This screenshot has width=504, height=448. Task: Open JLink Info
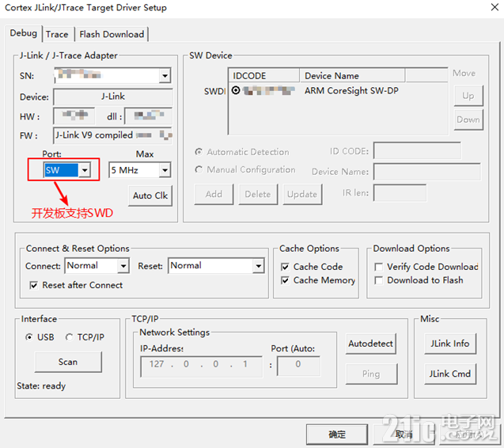[450, 344]
